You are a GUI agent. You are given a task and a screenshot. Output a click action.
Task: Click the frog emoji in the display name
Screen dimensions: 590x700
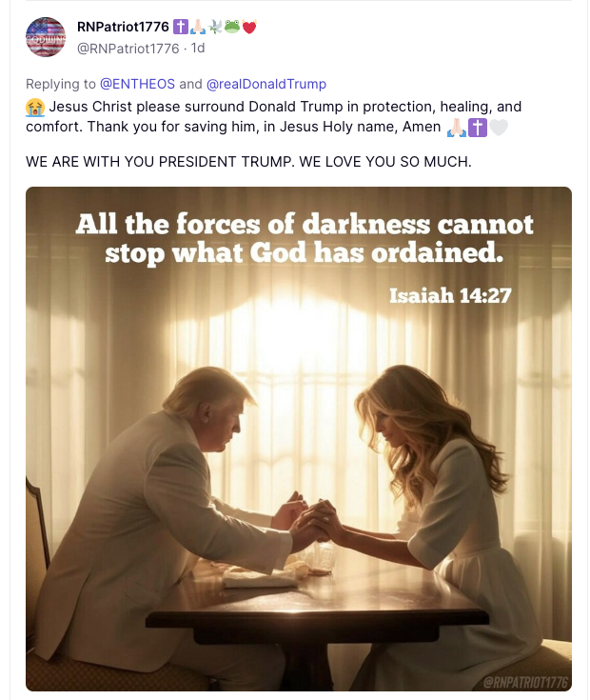pos(232,27)
